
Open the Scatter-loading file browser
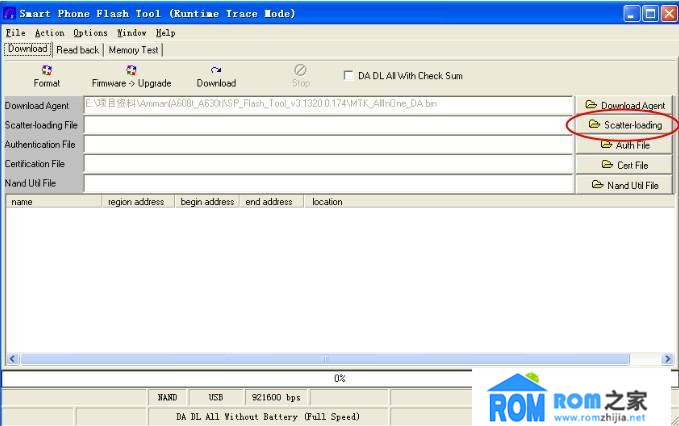point(625,125)
